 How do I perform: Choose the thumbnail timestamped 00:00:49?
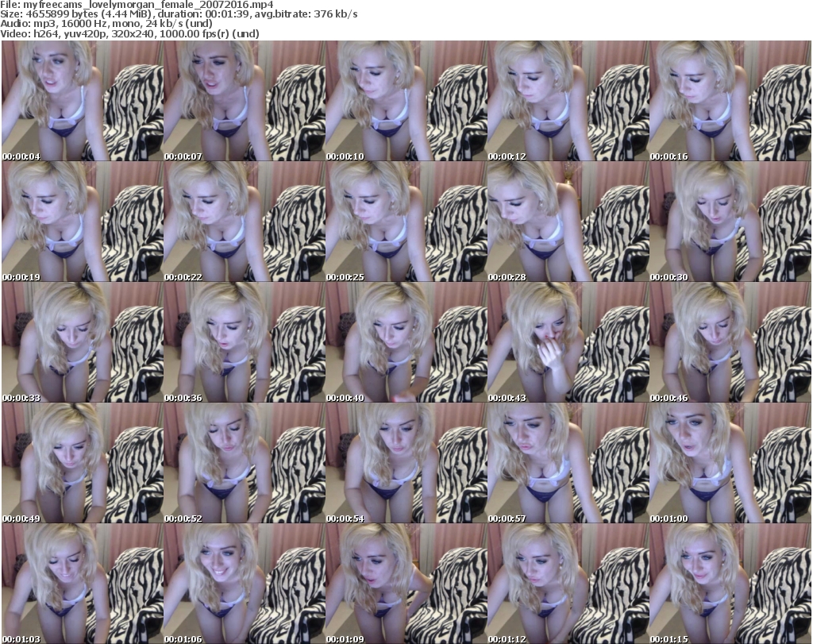[x=83, y=463]
